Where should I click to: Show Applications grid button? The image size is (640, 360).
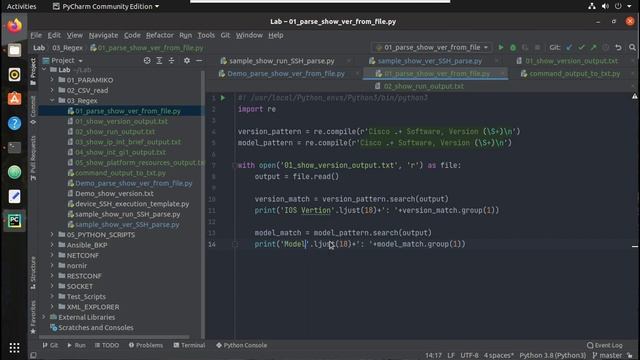[14, 347]
